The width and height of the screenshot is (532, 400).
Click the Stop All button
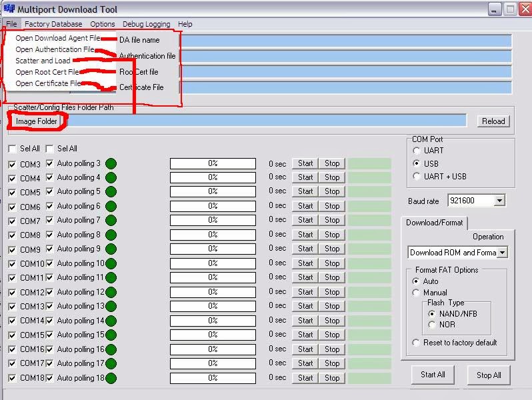pyautogui.click(x=489, y=375)
